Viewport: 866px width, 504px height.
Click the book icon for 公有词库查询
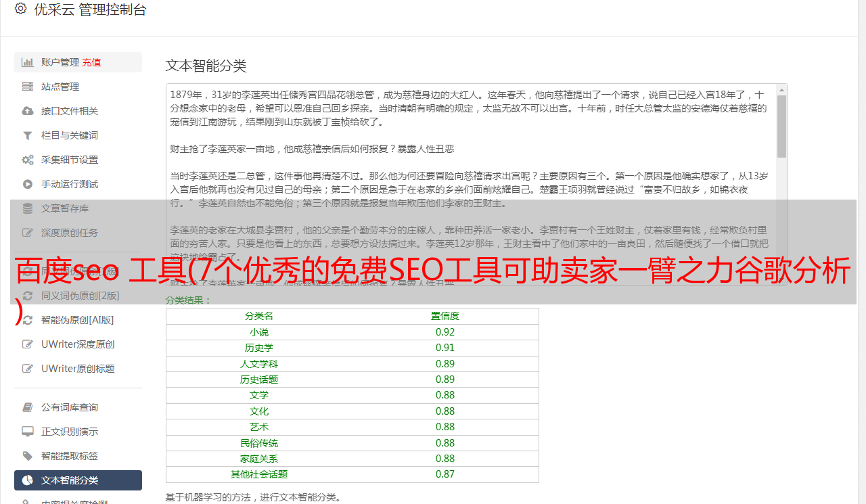click(x=28, y=407)
